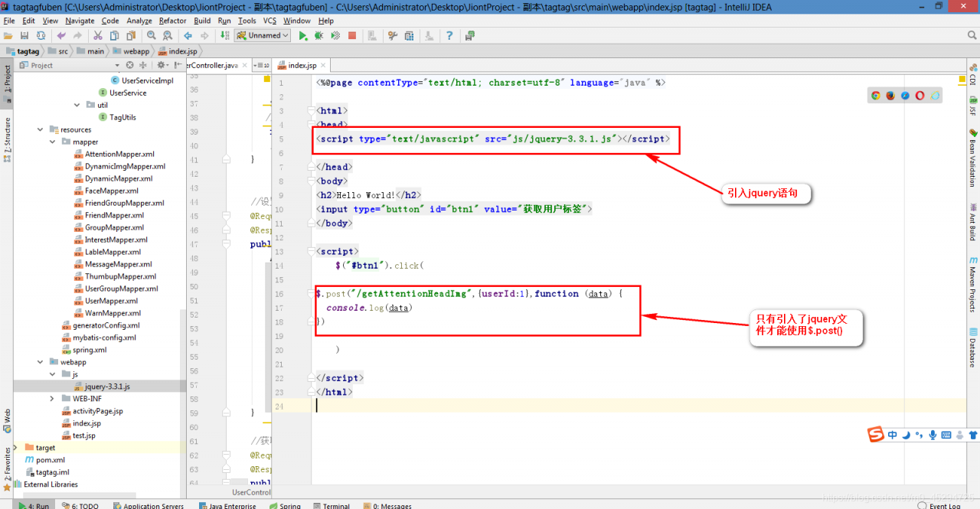980x509 pixels.
Task: Collapse the webapp folder
Action: pyautogui.click(x=41, y=362)
